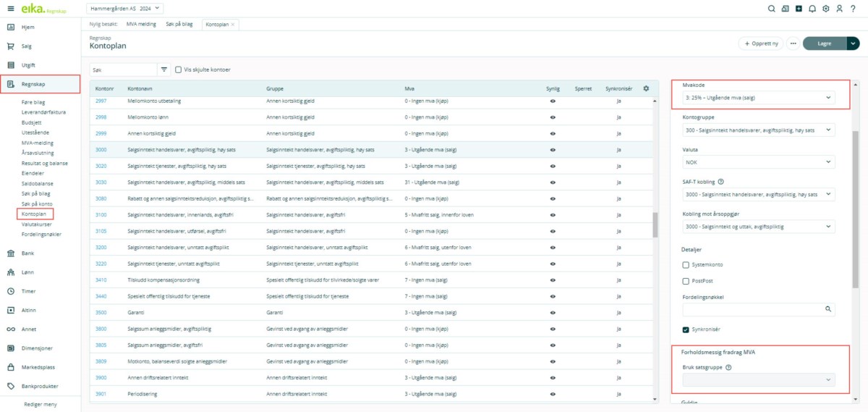
Task: Open Salg in the left sidebar
Action: click(27, 46)
